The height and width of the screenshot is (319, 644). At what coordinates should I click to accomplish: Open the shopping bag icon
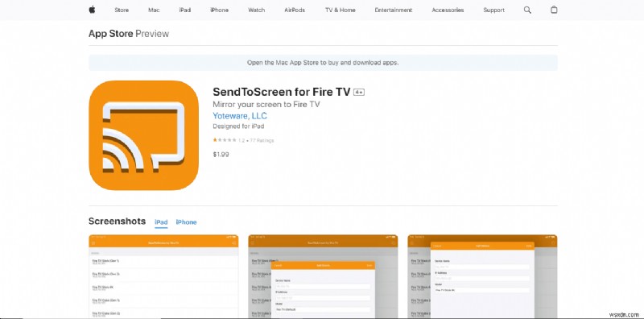click(554, 10)
